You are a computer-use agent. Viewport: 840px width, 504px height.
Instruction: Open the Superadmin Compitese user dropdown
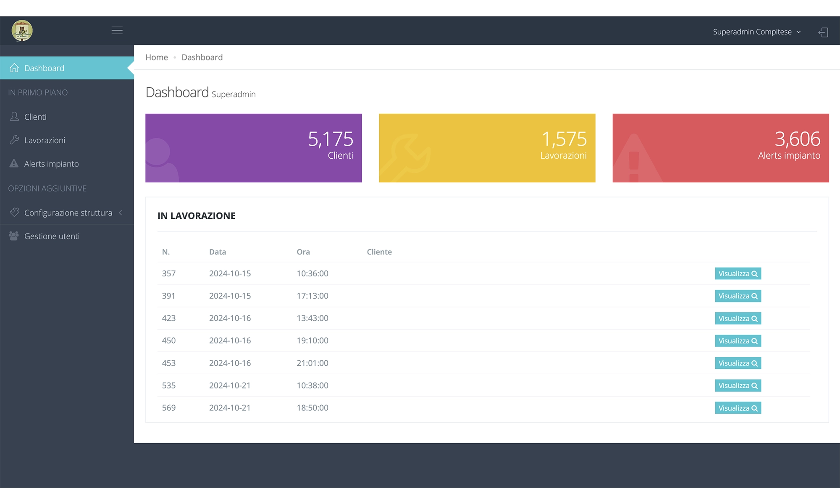(x=757, y=32)
